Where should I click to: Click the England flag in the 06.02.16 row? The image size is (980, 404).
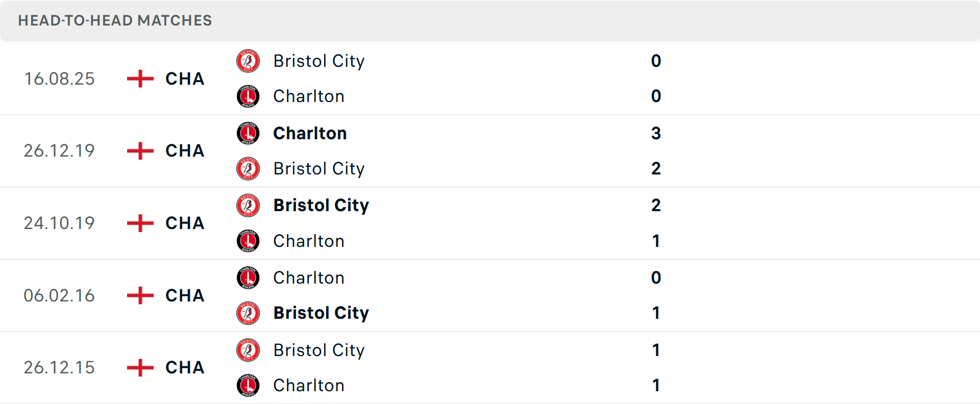click(x=139, y=296)
